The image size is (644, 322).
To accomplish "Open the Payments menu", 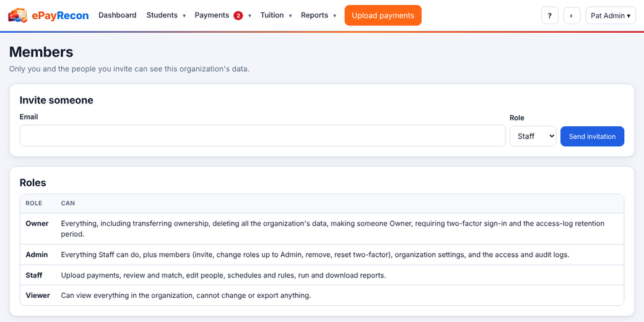I will pyautogui.click(x=223, y=15).
